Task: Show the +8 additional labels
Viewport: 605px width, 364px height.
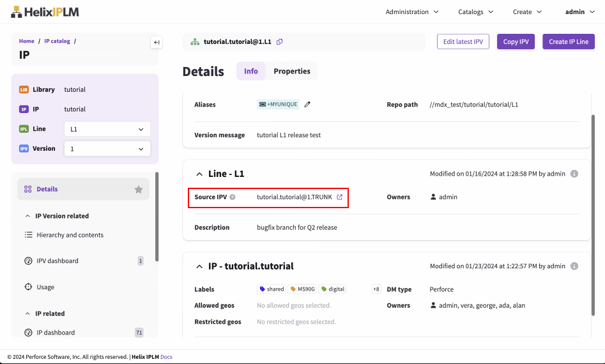Action: 376,289
